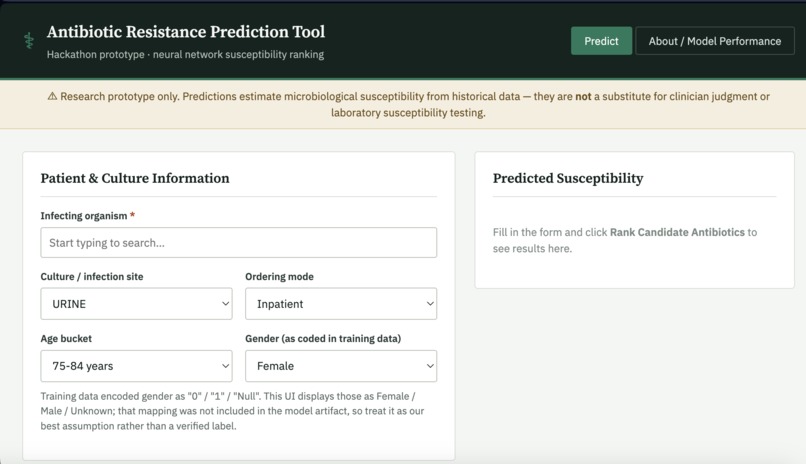This screenshot has width=806, height=464.
Task: Open About / Model Performance tab
Action: (715, 41)
